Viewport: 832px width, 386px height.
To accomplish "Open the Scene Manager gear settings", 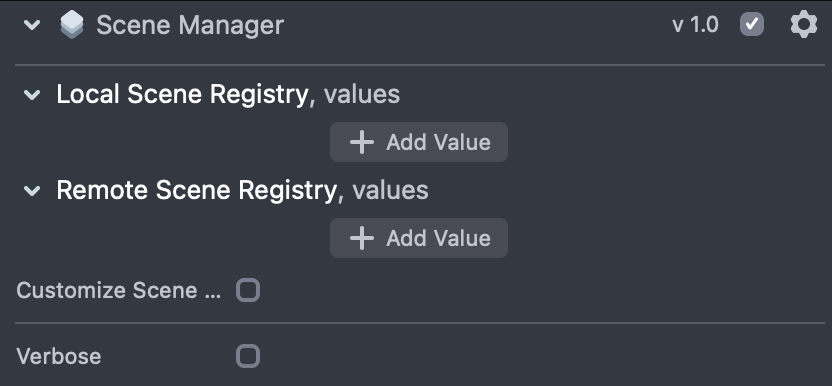I will click(x=804, y=24).
